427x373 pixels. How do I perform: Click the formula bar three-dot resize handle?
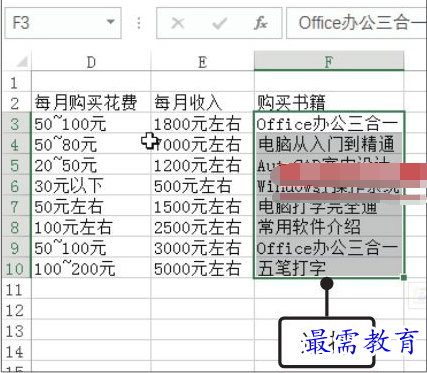pyautogui.click(x=138, y=23)
